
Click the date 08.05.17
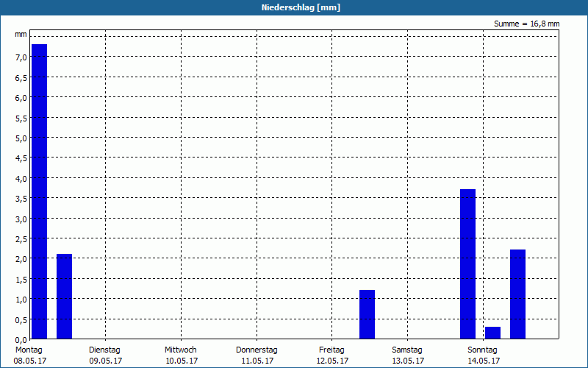pos(30,361)
